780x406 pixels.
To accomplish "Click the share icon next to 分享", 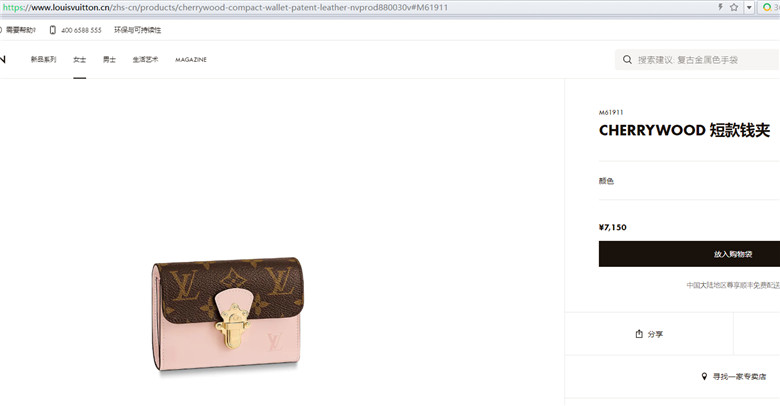I will (639, 334).
